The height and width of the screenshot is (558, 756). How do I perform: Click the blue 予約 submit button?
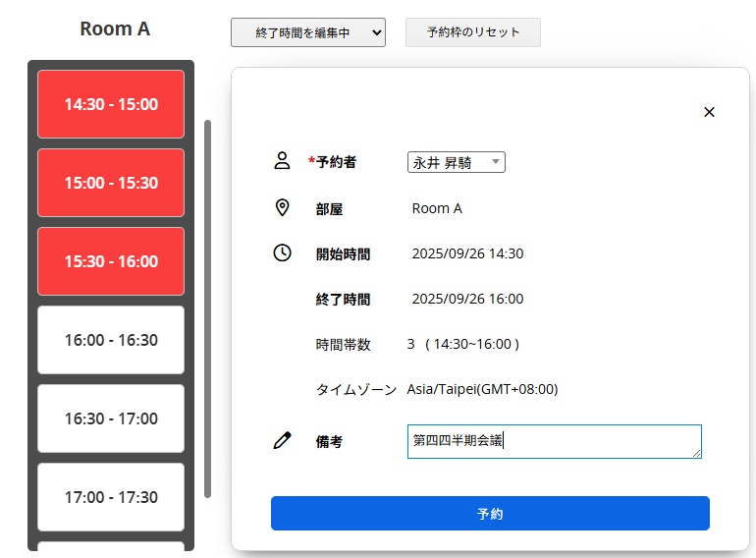(x=490, y=514)
